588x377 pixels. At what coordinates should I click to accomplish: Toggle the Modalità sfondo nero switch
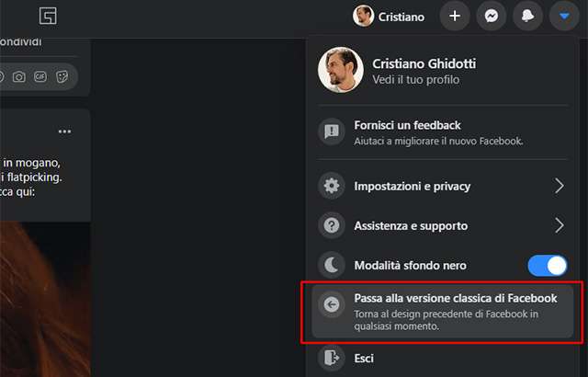(x=548, y=266)
